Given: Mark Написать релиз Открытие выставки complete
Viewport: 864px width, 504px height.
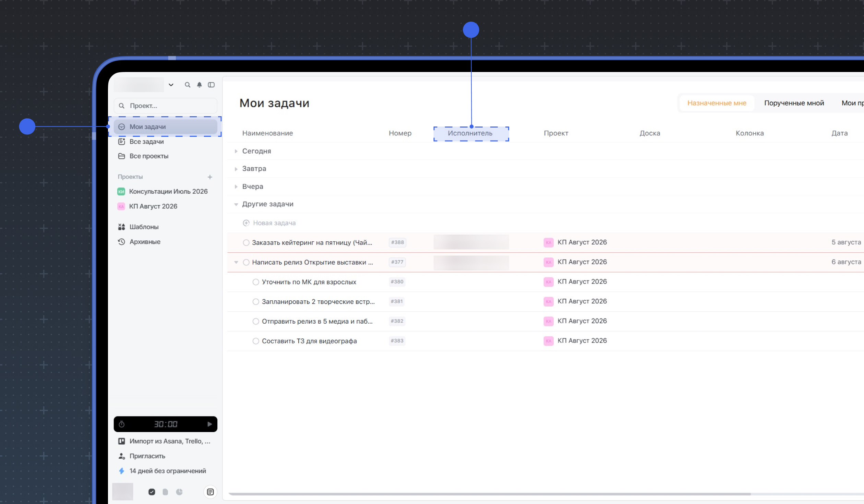Looking at the screenshot, I should pyautogui.click(x=246, y=262).
